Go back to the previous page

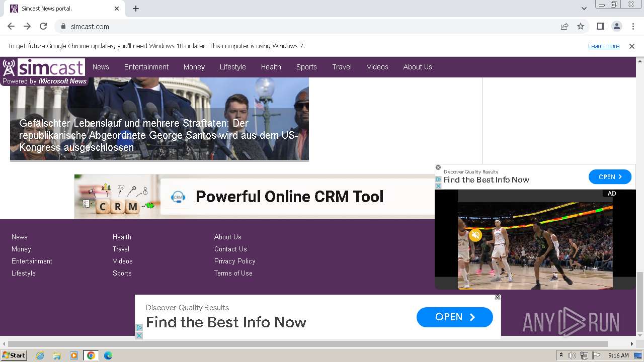click(11, 26)
